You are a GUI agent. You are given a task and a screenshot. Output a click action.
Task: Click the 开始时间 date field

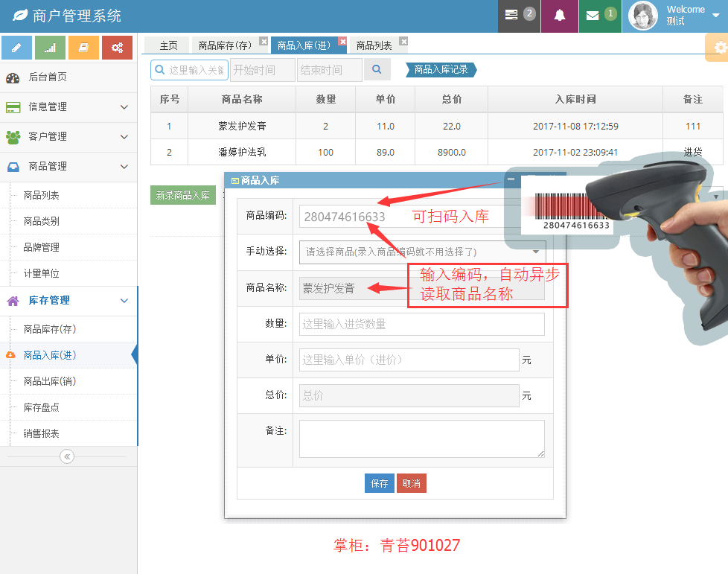click(x=262, y=70)
